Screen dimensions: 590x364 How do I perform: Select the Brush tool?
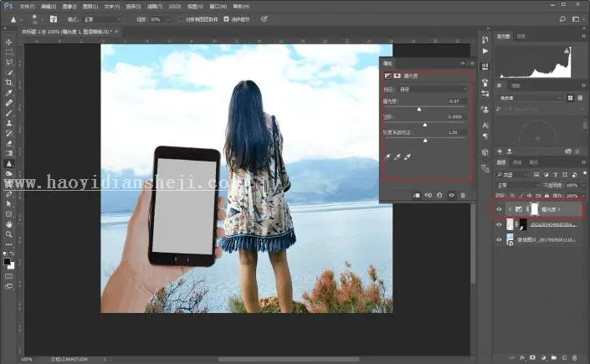[x=8, y=113]
